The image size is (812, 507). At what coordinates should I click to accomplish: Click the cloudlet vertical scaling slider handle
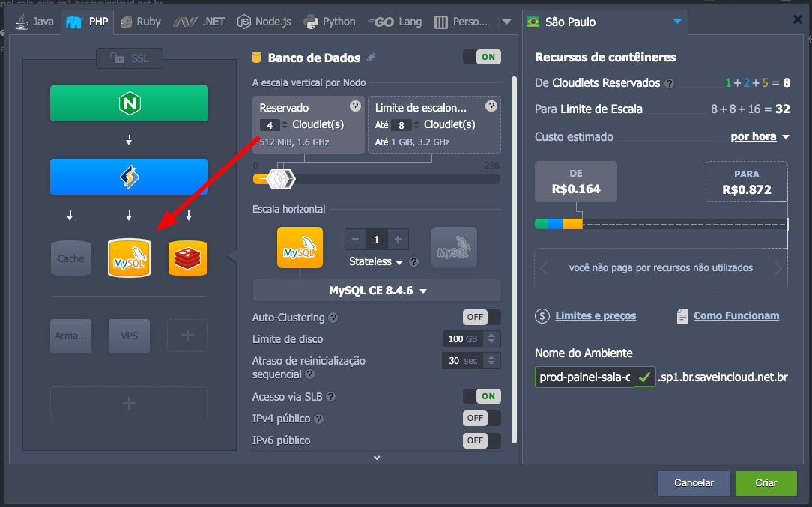click(x=281, y=179)
